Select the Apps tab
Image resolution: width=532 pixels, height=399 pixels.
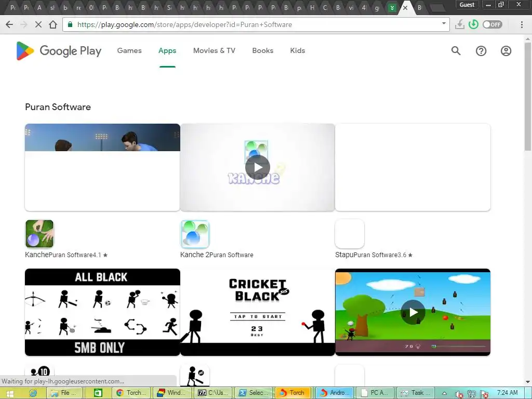[x=167, y=50]
